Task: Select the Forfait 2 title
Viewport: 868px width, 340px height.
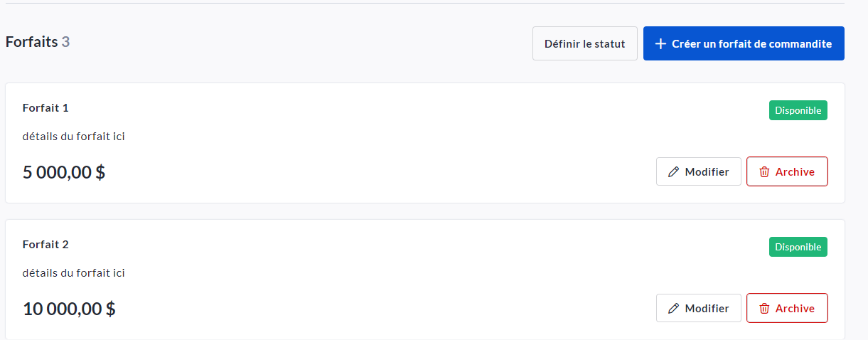Action: click(45, 245)
